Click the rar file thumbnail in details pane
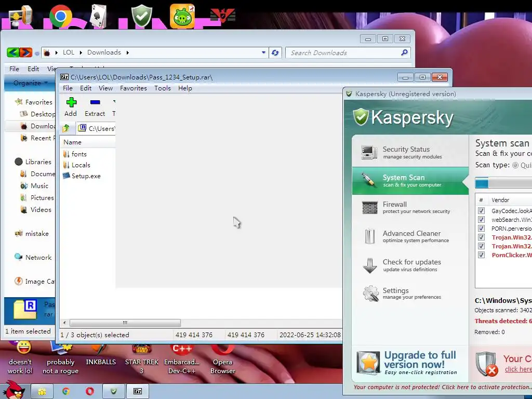Screen dimensions: 532x399 [25, 310]
